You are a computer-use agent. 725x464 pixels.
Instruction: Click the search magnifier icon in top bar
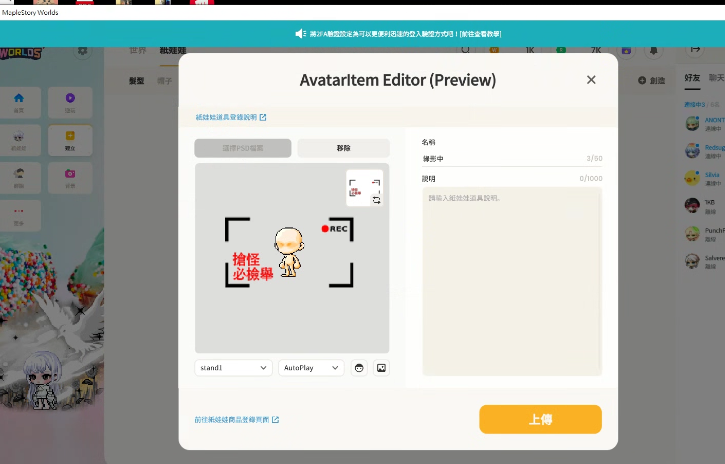click(x=466, y=49)
